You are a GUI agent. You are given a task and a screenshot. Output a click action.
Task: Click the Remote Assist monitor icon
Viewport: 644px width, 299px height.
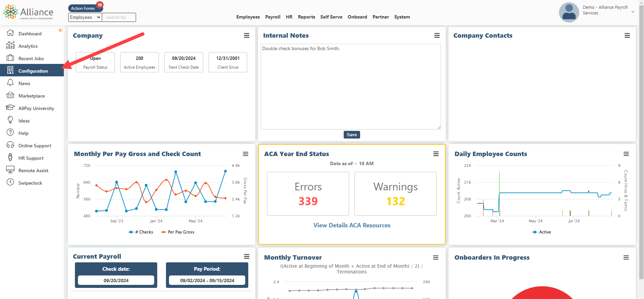coord(10,170)
